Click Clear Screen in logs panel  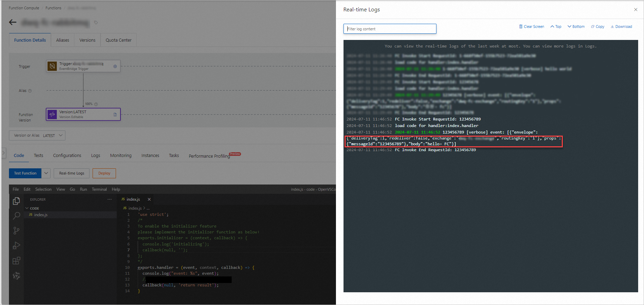point(531,27)
